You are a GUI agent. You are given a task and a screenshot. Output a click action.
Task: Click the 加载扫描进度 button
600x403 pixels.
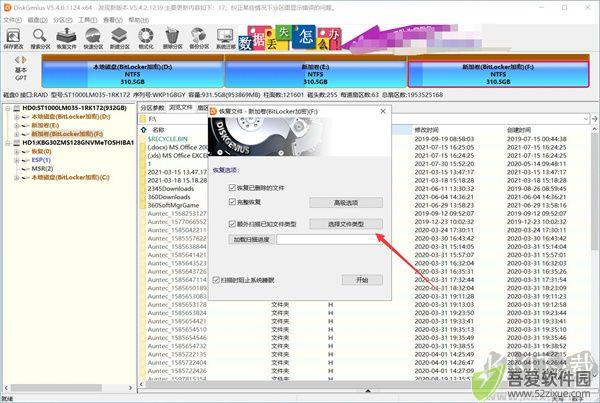point(251,240)
